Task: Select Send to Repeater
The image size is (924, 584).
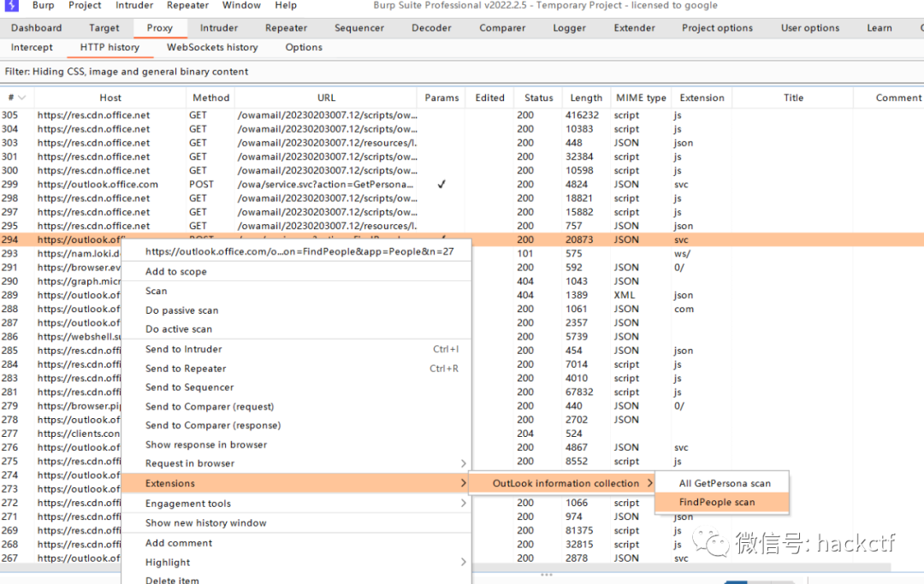Action: click(x=296, y=369)
